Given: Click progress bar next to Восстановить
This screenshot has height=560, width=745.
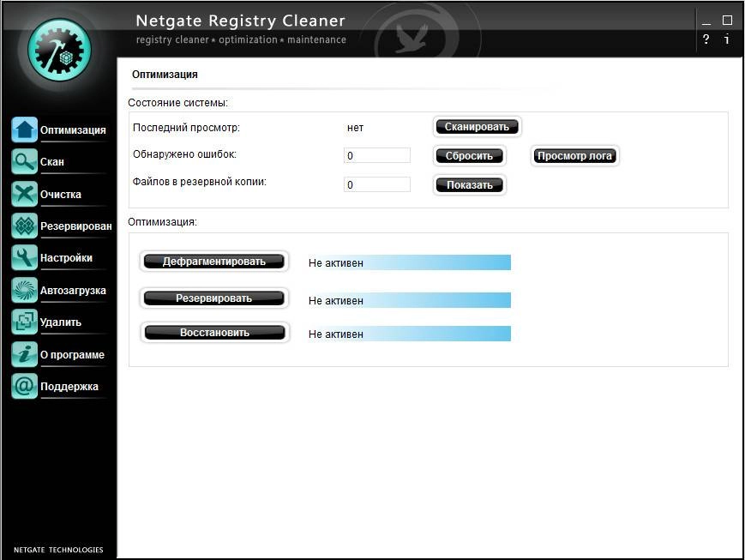Looking at the screenshot, I should coord(408,334).
